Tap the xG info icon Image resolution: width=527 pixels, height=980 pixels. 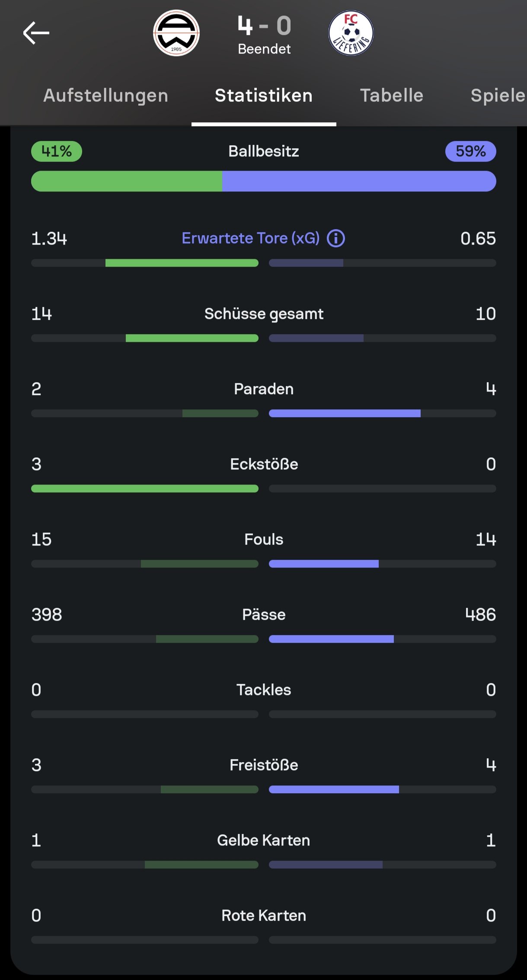[x=336, y=238]
